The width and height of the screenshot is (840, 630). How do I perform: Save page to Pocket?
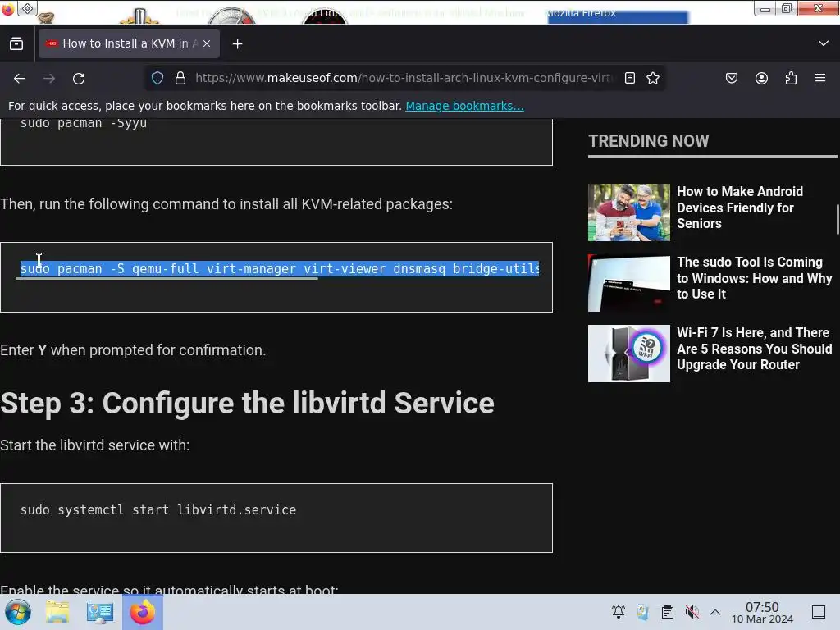pyautogui.click(x=731, y=78)
